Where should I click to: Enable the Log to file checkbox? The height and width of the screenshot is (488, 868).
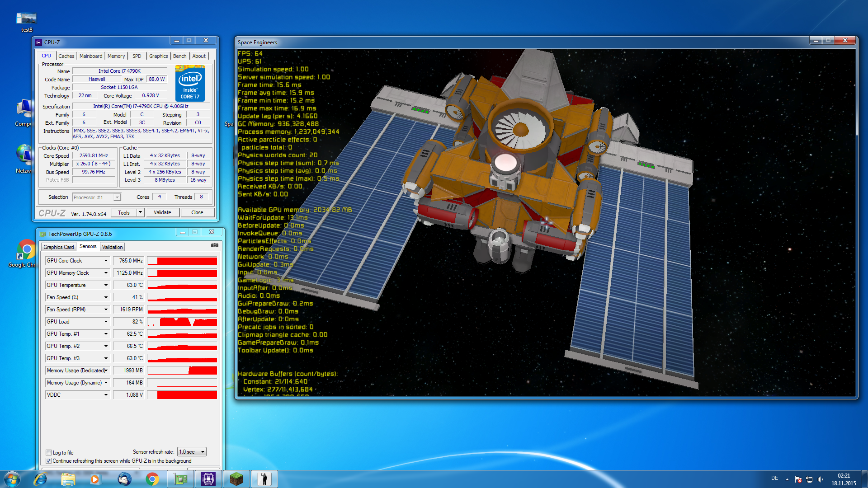coord(48,453)
